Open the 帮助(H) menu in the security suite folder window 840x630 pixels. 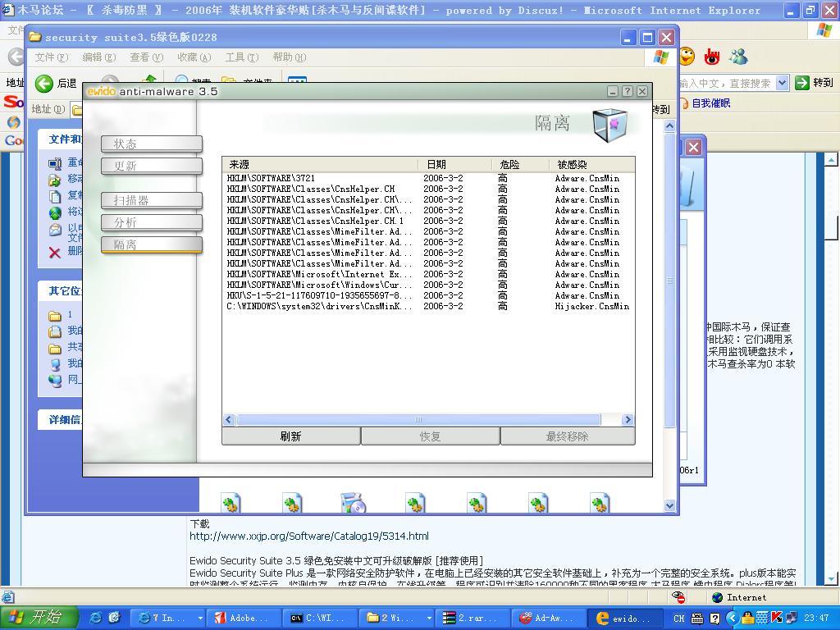point(290,57)
